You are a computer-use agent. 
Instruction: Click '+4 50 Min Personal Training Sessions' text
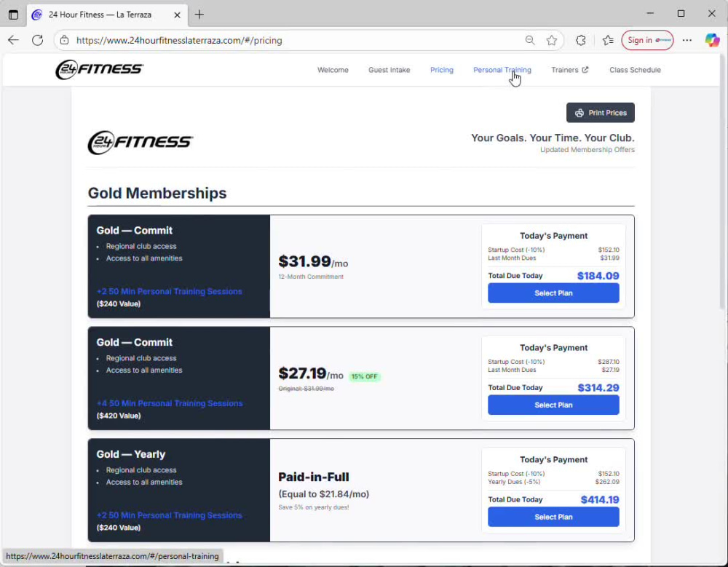(x=170, y=403)
